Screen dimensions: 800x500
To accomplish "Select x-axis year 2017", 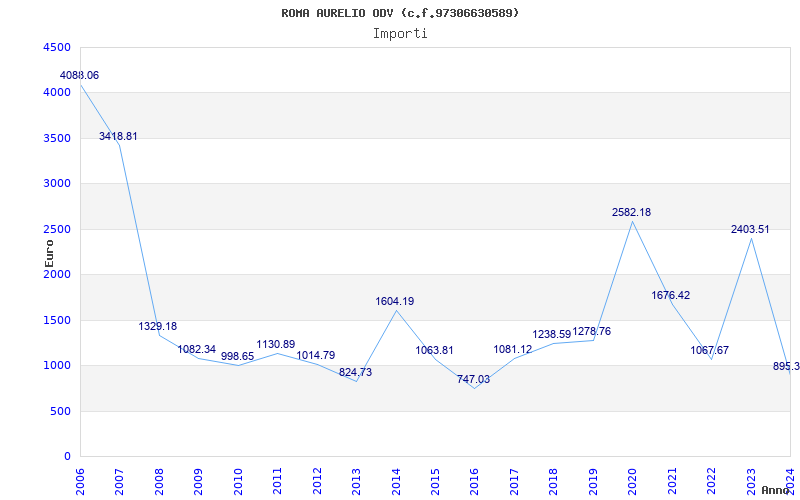I will point(514,481).
